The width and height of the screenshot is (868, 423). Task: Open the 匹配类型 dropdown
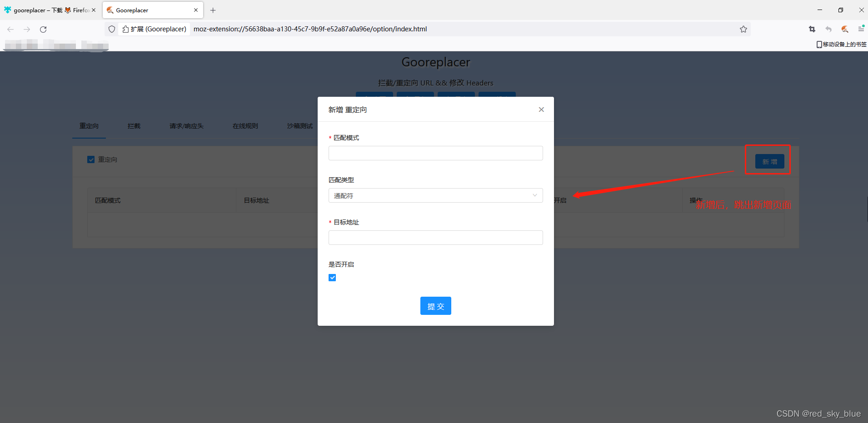(x=435, y=195)
